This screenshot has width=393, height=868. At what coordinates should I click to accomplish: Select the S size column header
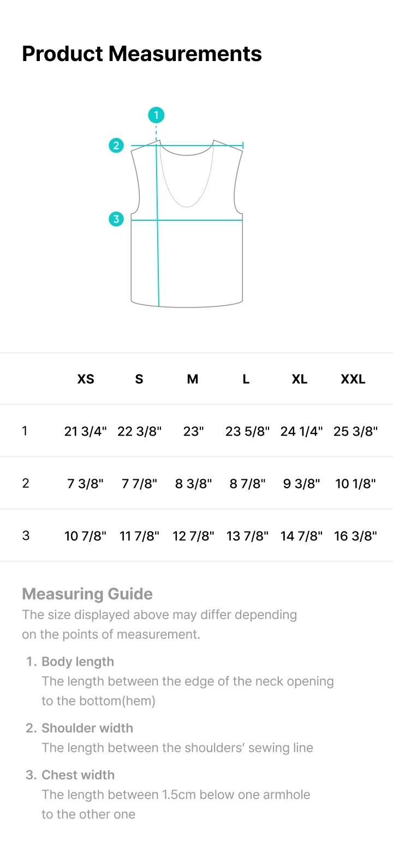click(139, 379)
